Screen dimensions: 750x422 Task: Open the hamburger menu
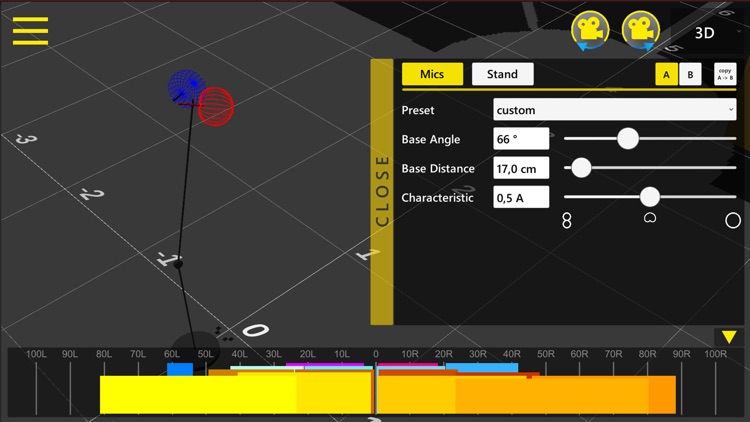pyautogui.click(x=30, y=31)
